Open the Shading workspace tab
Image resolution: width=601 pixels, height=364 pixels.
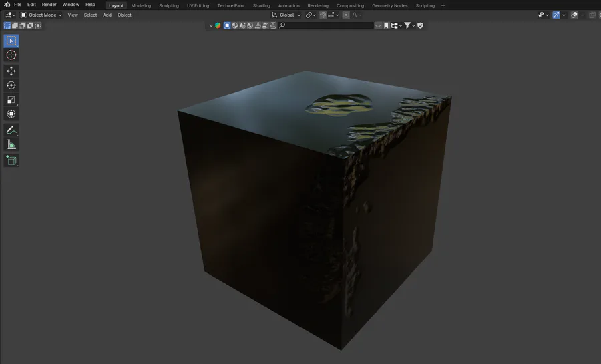(x=261, y=5)
